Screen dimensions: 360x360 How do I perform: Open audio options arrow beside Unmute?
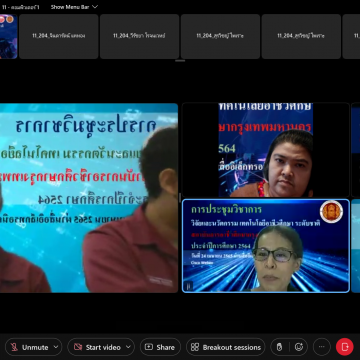pyautogui.click(x=56, y=347)
